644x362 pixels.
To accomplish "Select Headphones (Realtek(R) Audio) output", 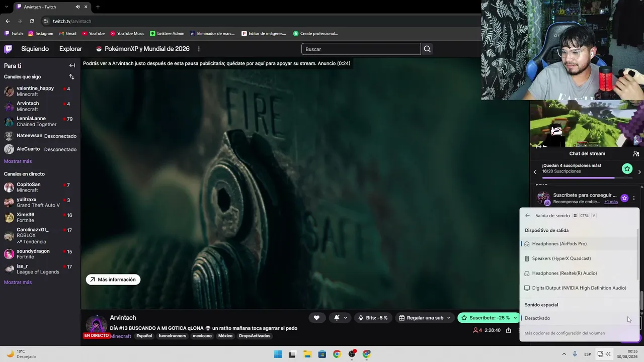I will point(580,273).
